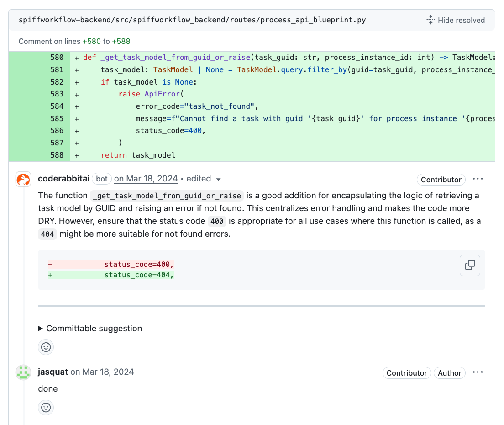This screenshot has width=504, height=425.
Task: Open the edited history dropdown
Action: click(218, 179)
